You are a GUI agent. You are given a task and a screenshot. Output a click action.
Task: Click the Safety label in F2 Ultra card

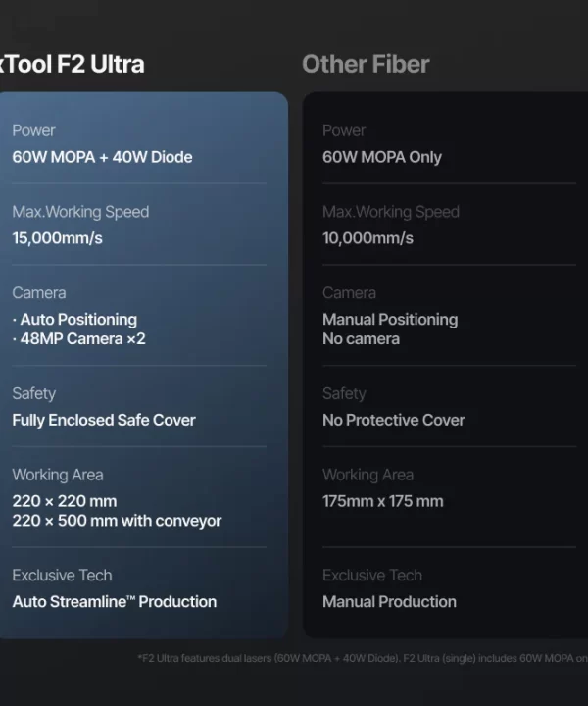click(x=33, y=393)
